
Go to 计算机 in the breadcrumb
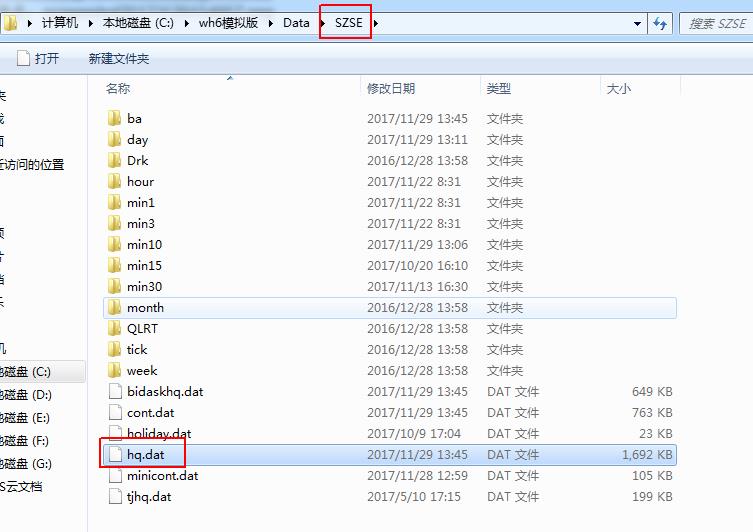pyautogui.click(x=60, y=23)
